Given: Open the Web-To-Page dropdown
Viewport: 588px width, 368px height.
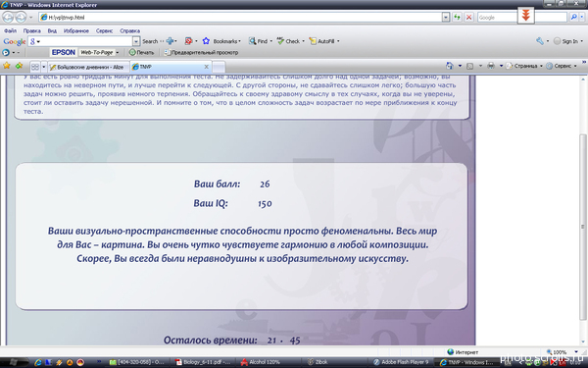Looking at the screenshot, I should click(x=117, y=53).
